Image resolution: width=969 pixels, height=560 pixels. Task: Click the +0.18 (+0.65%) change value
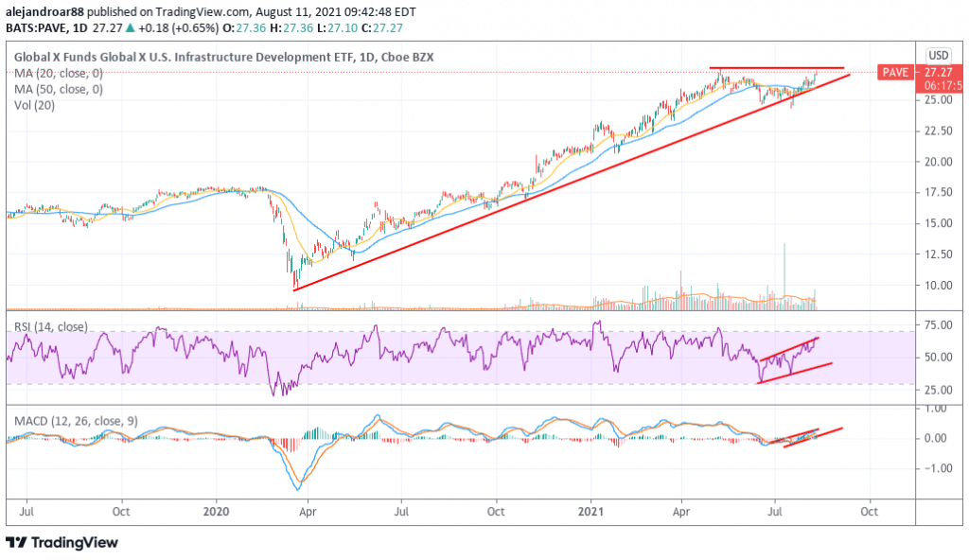pyautogui.click(x=178, y=27)
